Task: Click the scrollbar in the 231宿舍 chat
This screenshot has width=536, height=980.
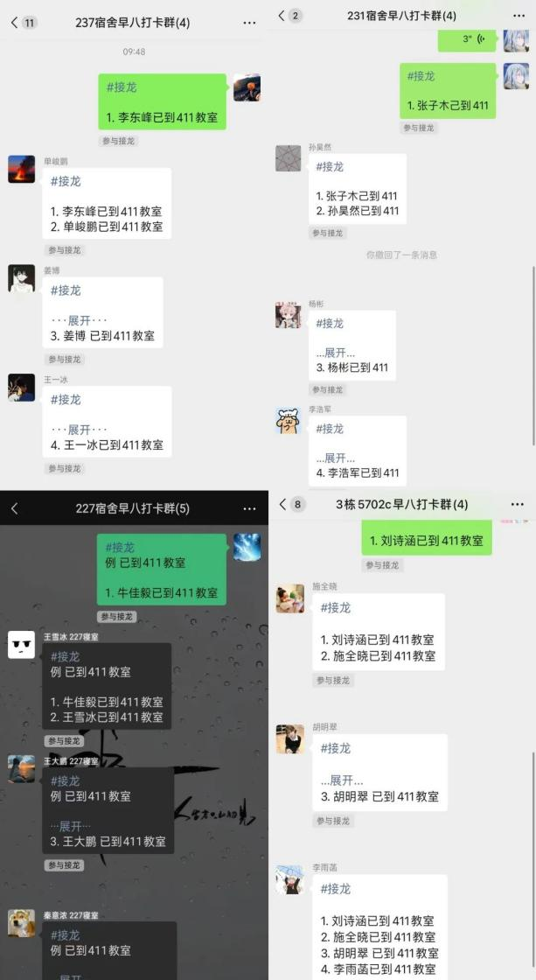Action: (533, 356)
